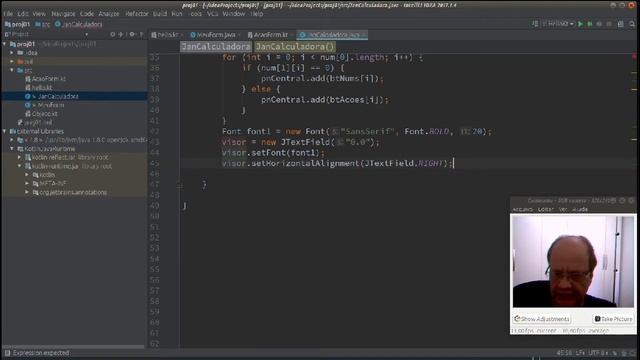Screen dimensions: 640x360
Task: Switch to the AcaoForm.kt editor tab
Action: pyautogui.click(x=270, y=35)
